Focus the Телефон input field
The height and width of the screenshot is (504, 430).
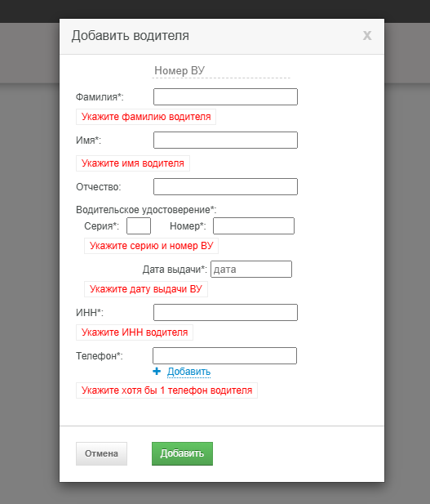[x=225, y=355]
